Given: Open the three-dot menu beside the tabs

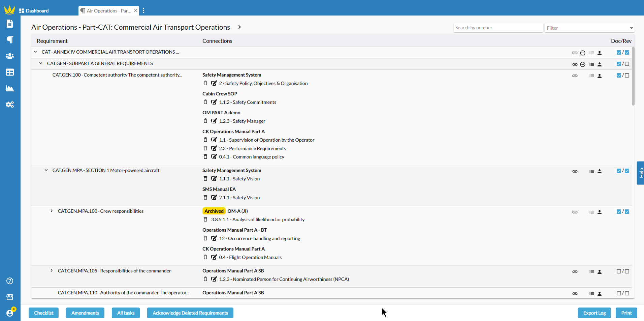Looking at the screenshot, I should [144, 10].
